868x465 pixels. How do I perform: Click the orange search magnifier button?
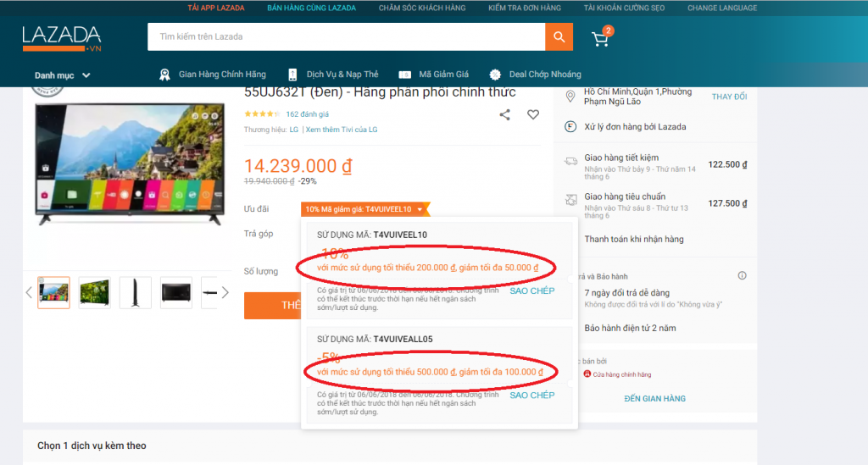(559, 36)
